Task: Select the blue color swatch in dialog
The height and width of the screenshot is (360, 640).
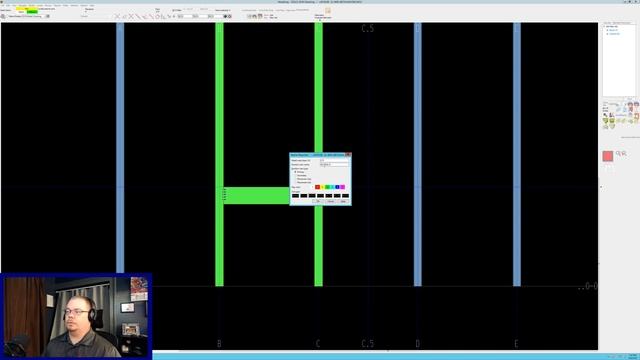Action: tap(337, 187)
